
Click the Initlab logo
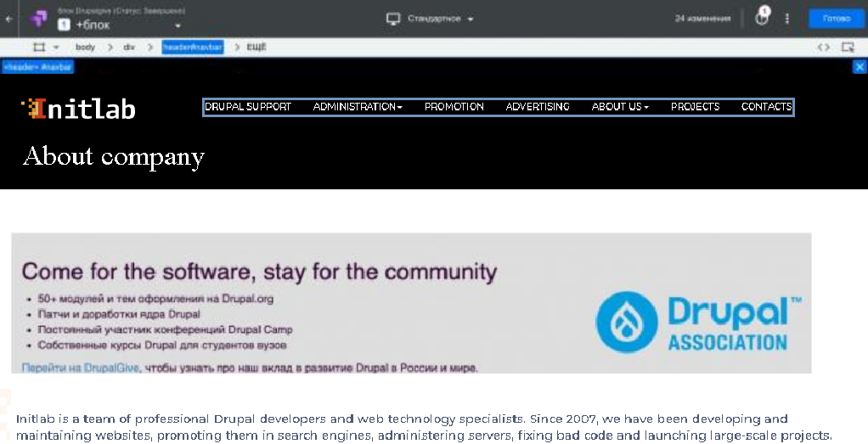tap(79, 109)
